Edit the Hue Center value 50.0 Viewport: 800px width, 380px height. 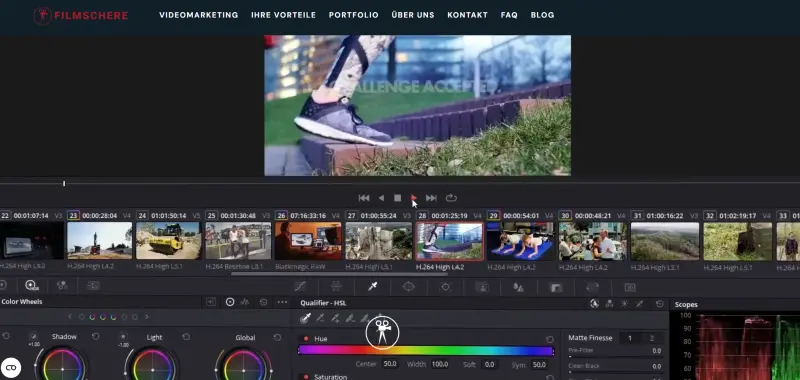(x=390, y=364)
